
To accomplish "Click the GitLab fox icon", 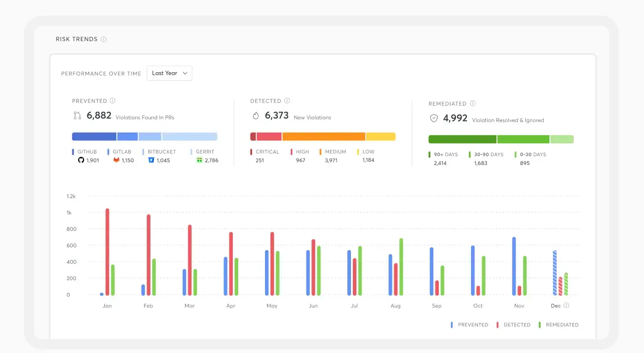I will pyautogui.click(x=116, y=160).
